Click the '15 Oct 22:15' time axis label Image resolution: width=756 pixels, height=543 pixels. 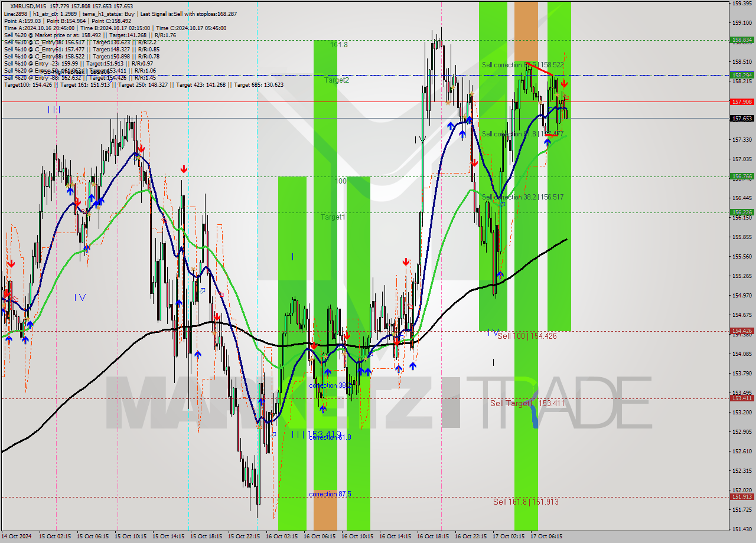tap(243, 537)
